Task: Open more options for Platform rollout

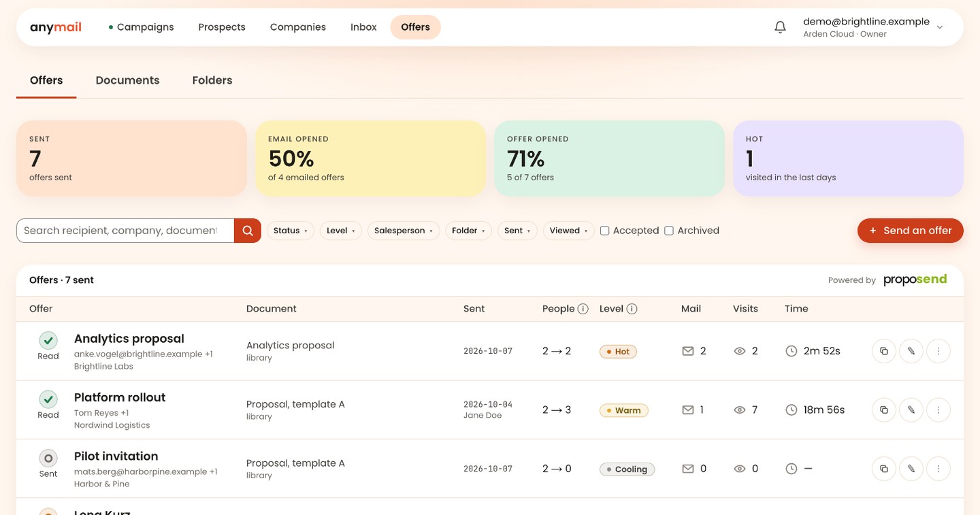Action: tap(938, 410)
